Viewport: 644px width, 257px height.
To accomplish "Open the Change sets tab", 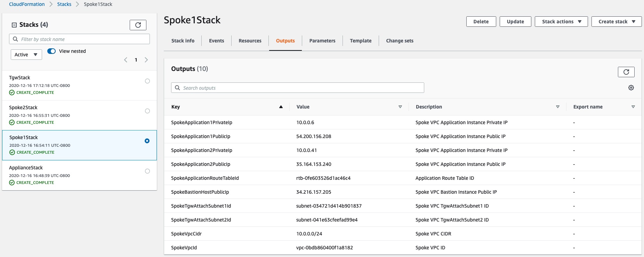I will click(400, 41).
